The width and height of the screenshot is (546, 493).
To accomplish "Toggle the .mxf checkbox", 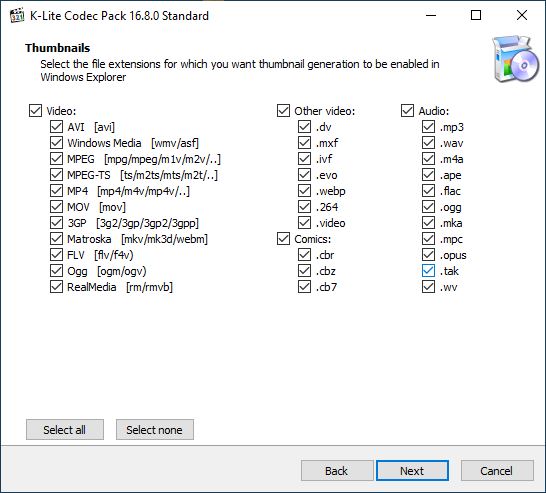I will (x=305, y=143).
